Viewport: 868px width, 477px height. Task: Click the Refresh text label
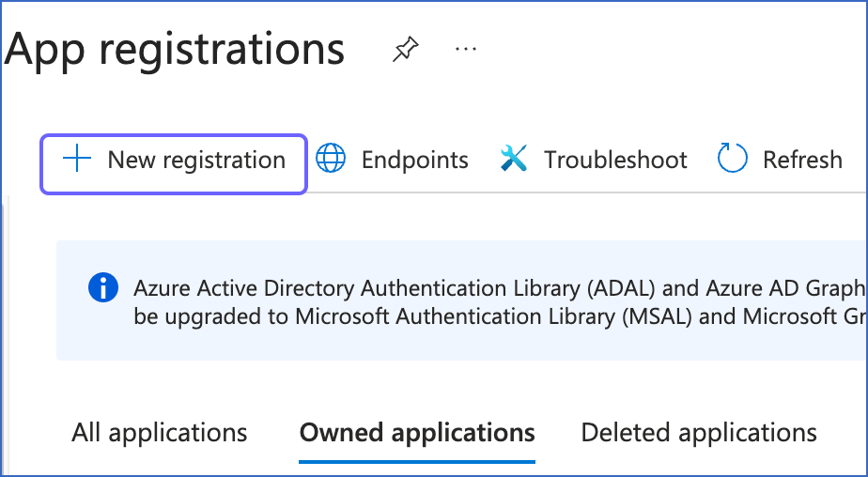coord(802,160)
